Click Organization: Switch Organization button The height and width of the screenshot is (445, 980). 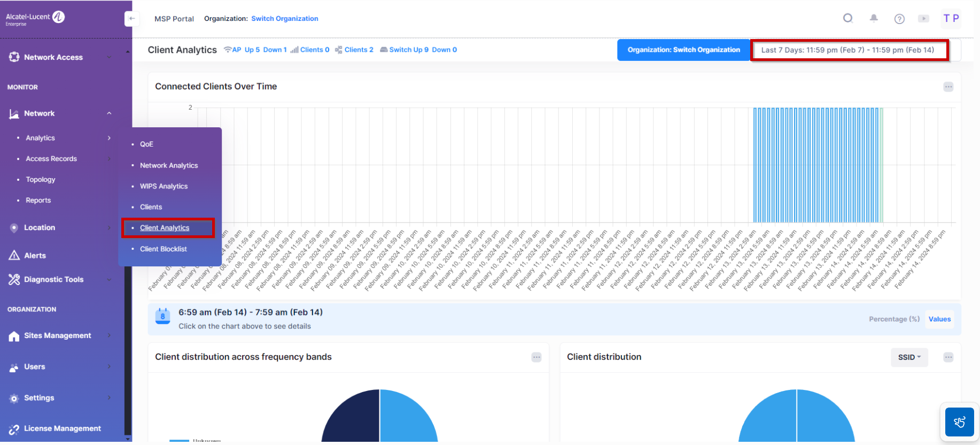[x=683, y=50]
